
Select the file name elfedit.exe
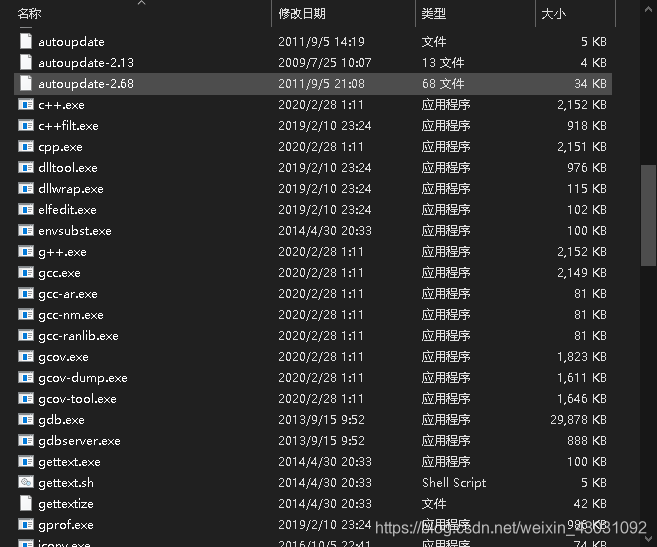pos(67,210)
